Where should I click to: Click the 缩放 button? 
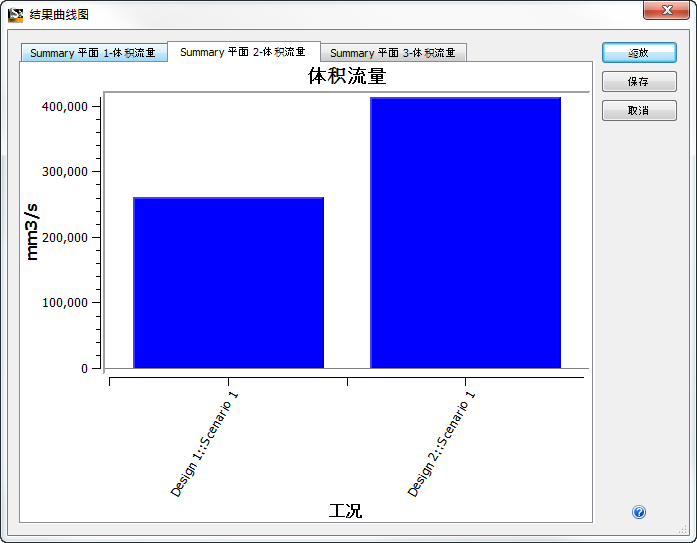[639, 53]
